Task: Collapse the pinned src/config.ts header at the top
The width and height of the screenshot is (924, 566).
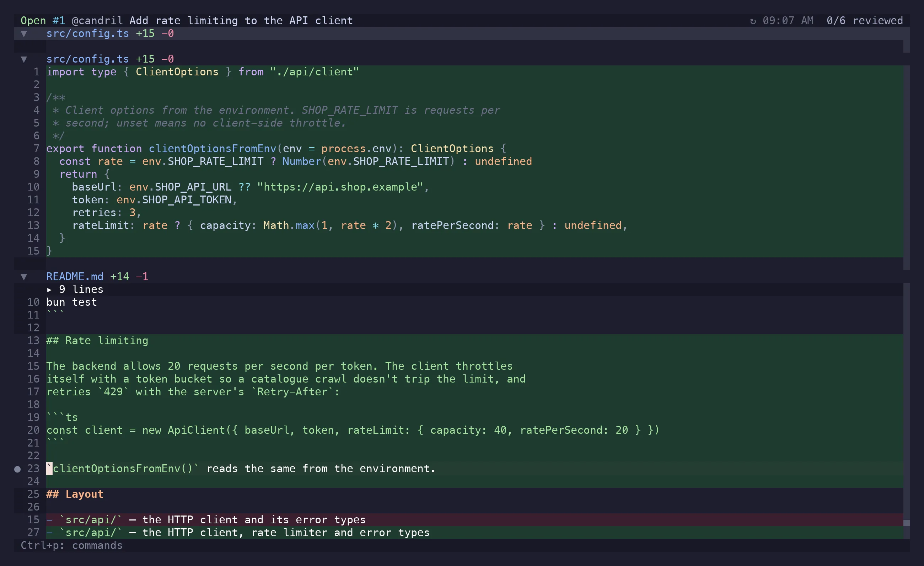Action: pyautogui.click(x=24, y=34)
